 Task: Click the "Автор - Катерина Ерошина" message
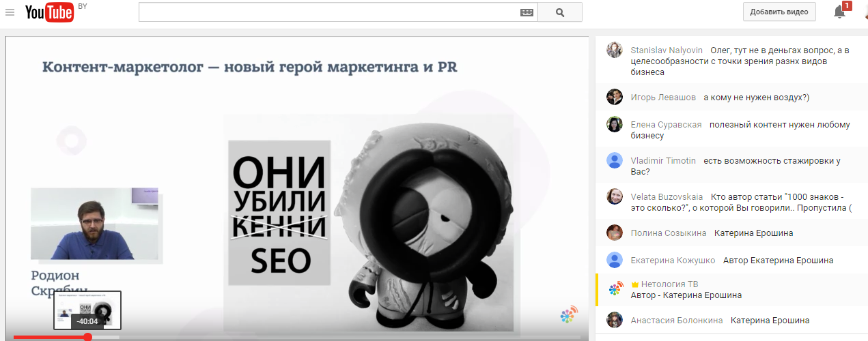click(686, 295)
